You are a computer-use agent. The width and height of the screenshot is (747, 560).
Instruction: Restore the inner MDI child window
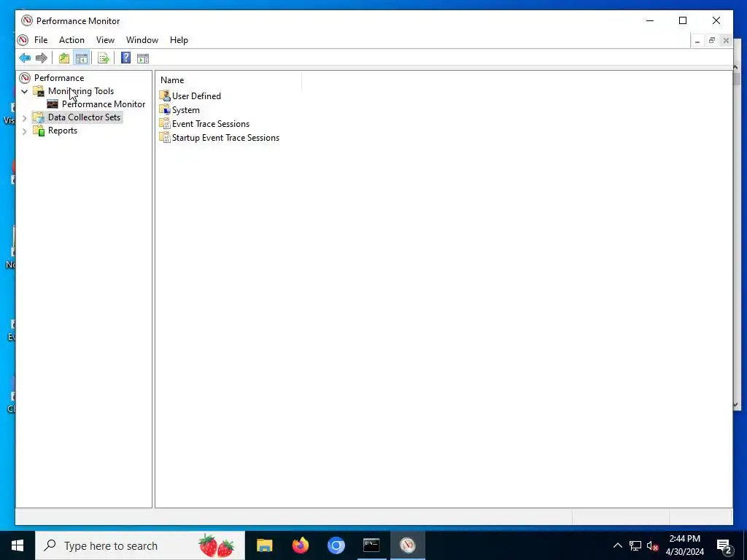pos(712,41)
